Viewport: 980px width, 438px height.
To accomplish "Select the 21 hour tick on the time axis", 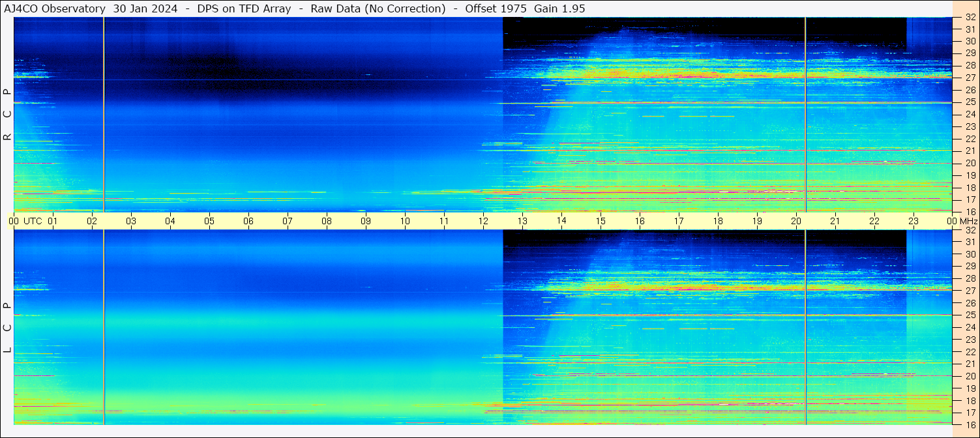I will pyautogui.click(x=835, y=221).
